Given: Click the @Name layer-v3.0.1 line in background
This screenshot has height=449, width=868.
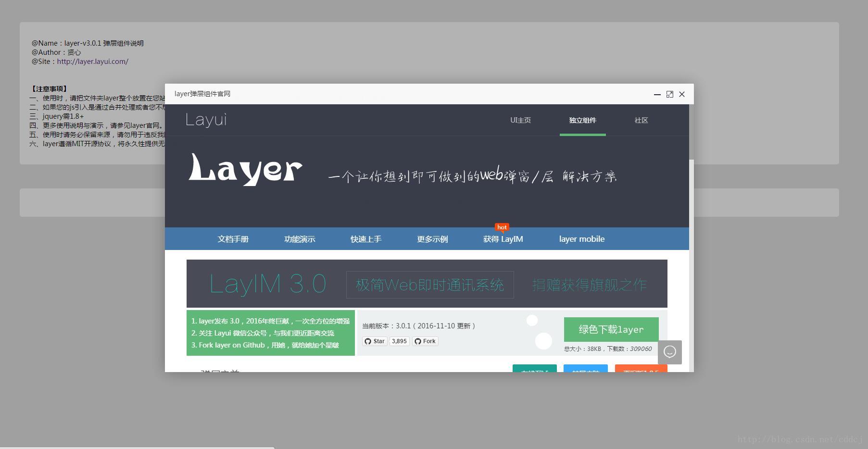Looking at the screenshot, I should [x=88, y=43].
